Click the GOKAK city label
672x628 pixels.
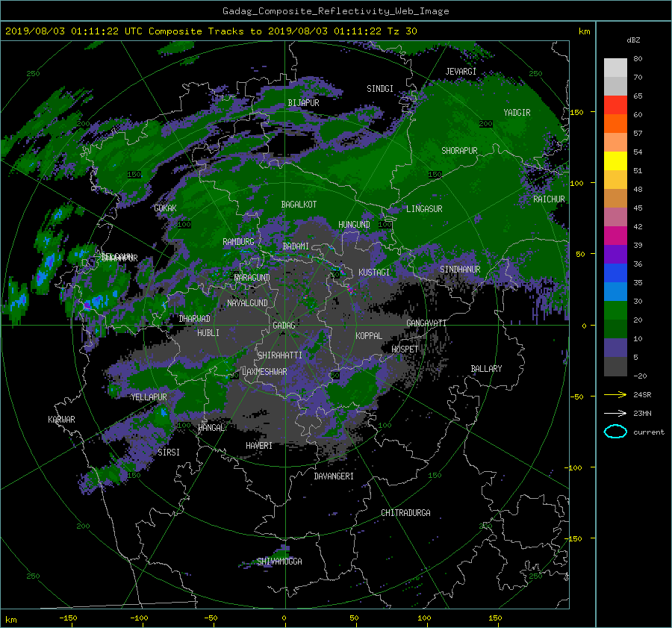166,208
